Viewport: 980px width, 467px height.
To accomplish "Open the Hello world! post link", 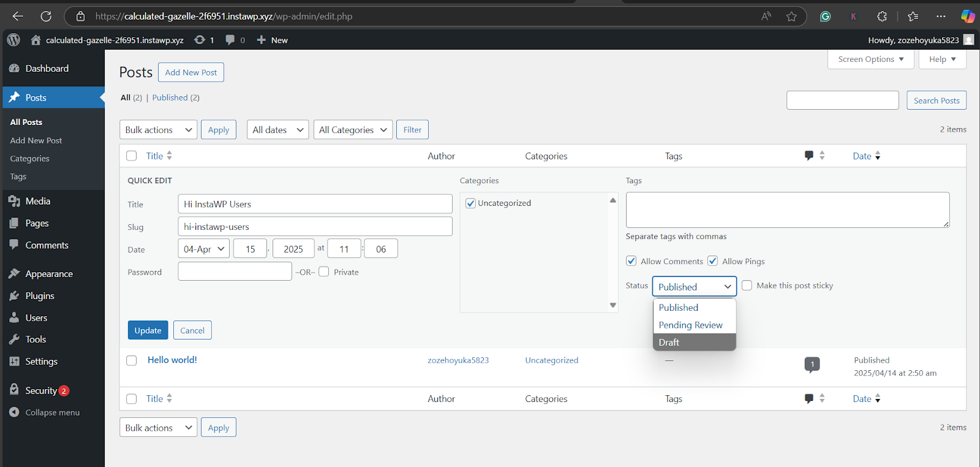I will [x=172, y=360].
